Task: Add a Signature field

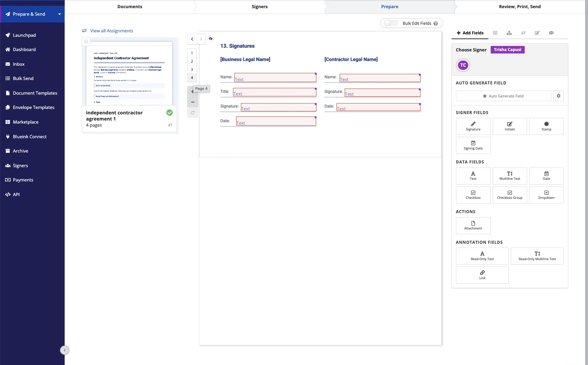Action: point(473,126)
